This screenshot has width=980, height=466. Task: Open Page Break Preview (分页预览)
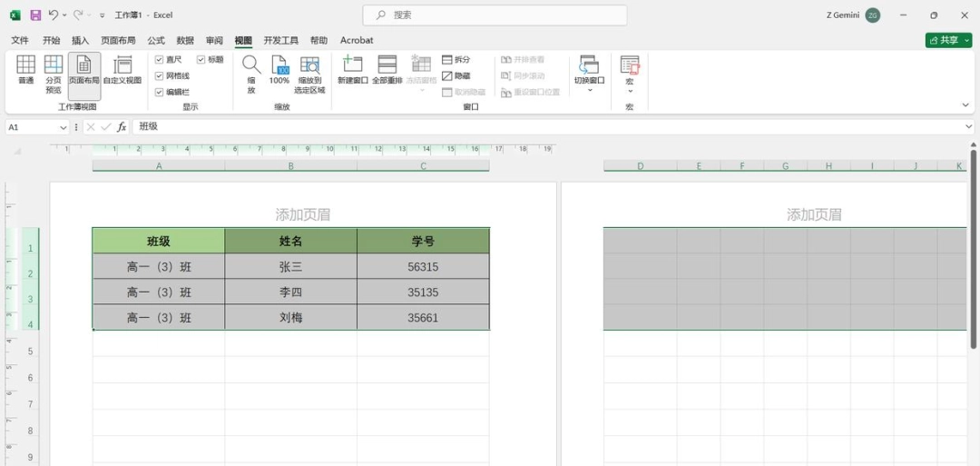[54, 74]
